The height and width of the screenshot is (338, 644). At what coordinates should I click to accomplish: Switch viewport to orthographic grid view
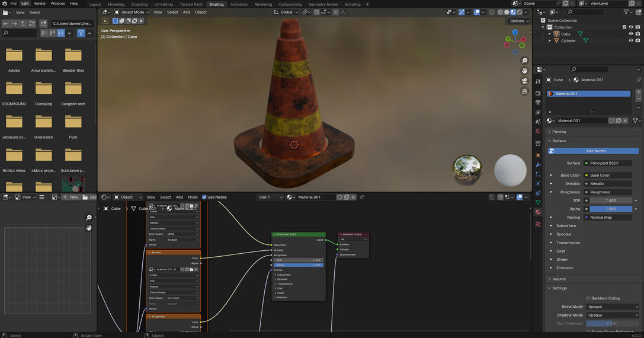coord(524,91)
